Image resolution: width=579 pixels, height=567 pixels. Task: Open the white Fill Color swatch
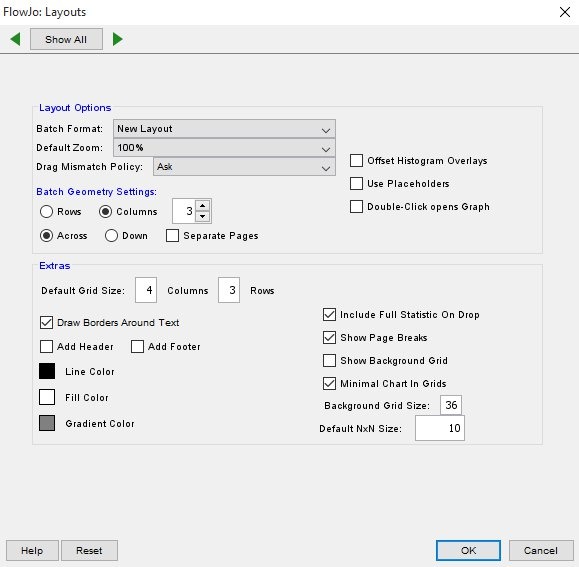[47, 397]
